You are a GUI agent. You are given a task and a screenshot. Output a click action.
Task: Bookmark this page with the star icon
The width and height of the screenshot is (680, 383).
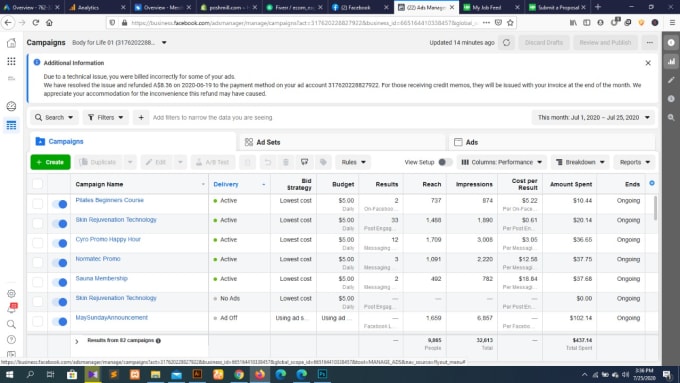click(510, 23)
